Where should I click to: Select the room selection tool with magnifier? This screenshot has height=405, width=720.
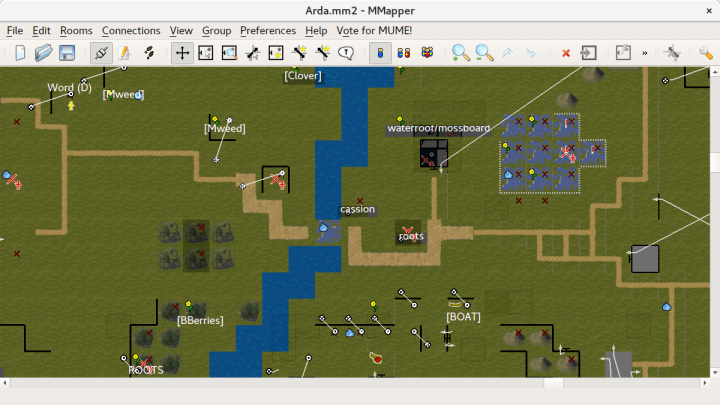tap(229, 53)
